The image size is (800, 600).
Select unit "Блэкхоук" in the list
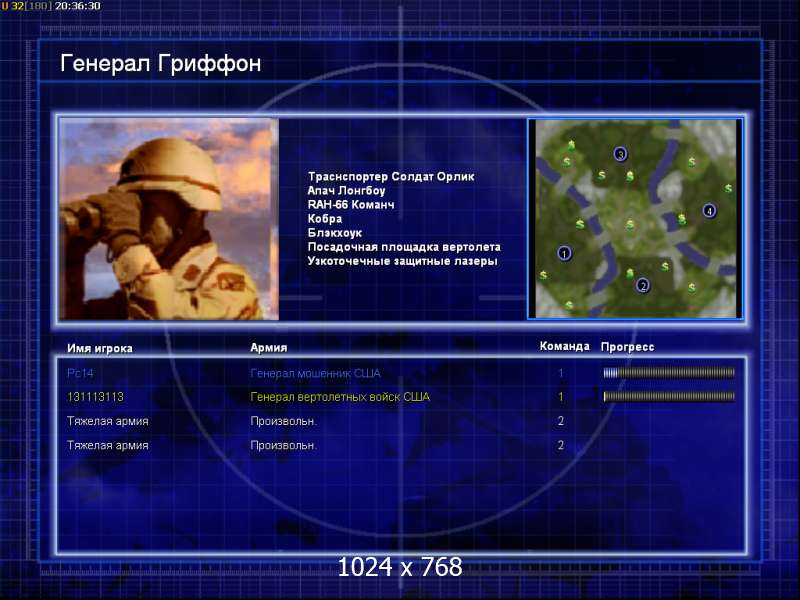(x=335, y=233)
